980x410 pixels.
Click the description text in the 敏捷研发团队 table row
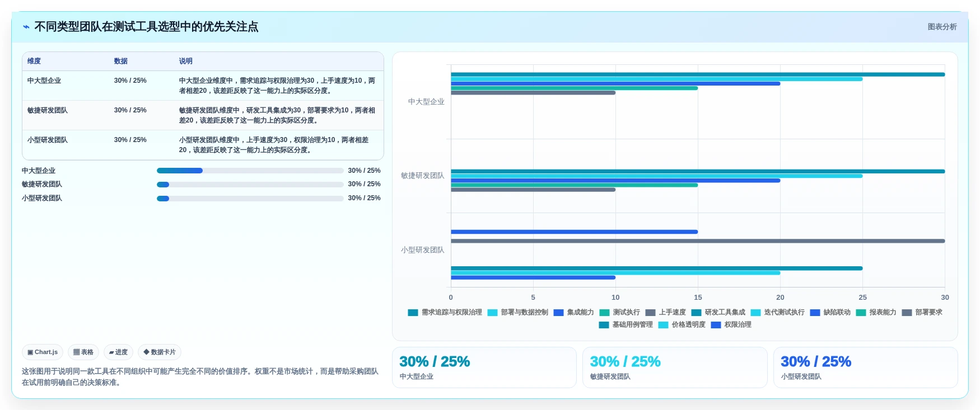point(277,115)
